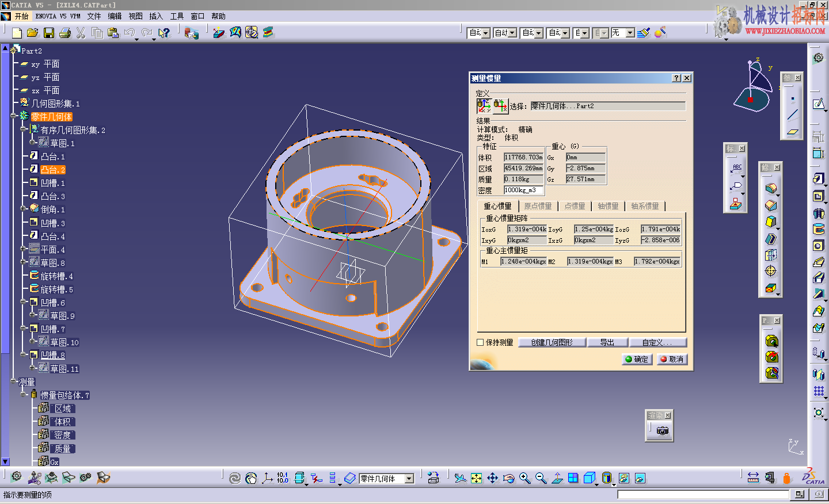Toggle the 保持测量 (Keep measure) checkbox
829x504 pixels.
[480, 342]
